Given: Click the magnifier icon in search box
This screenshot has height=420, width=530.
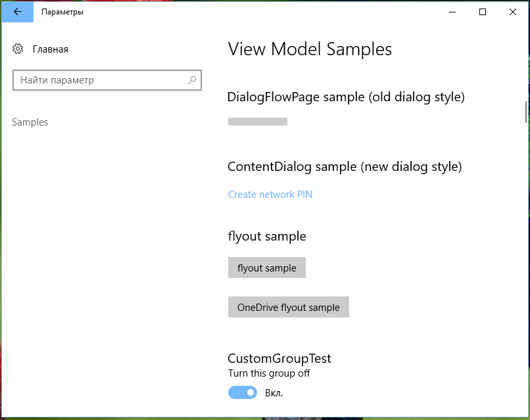Looking at the screenshot, I should click(x=192, y=80).
